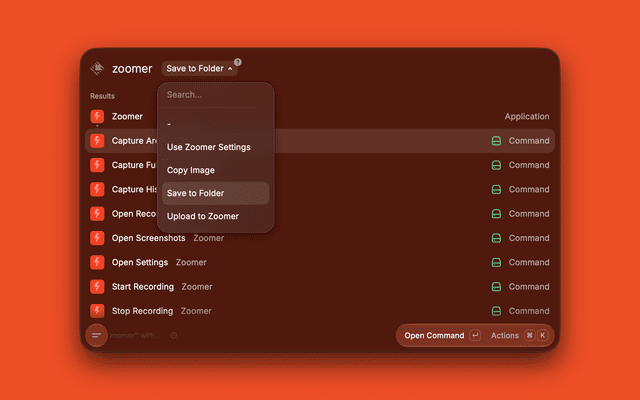Select the Open Screenshots command text
Viewport: 640px width, 400px height.
(149, 238)
